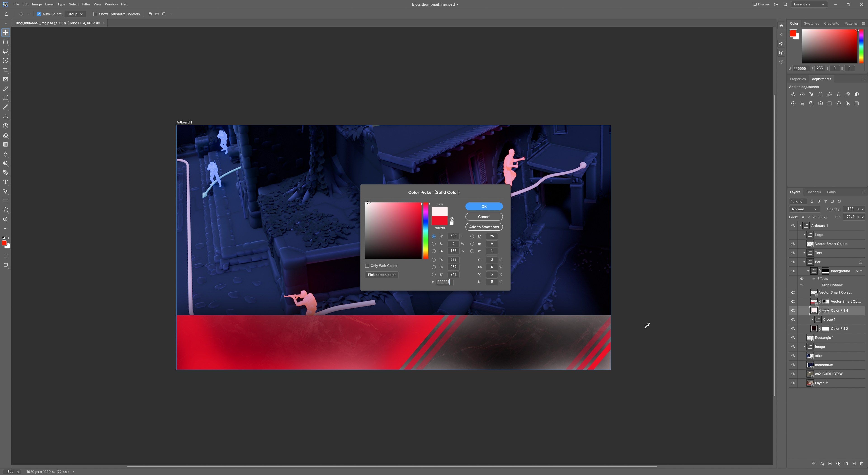Select the Brush tool

[5, 107]
